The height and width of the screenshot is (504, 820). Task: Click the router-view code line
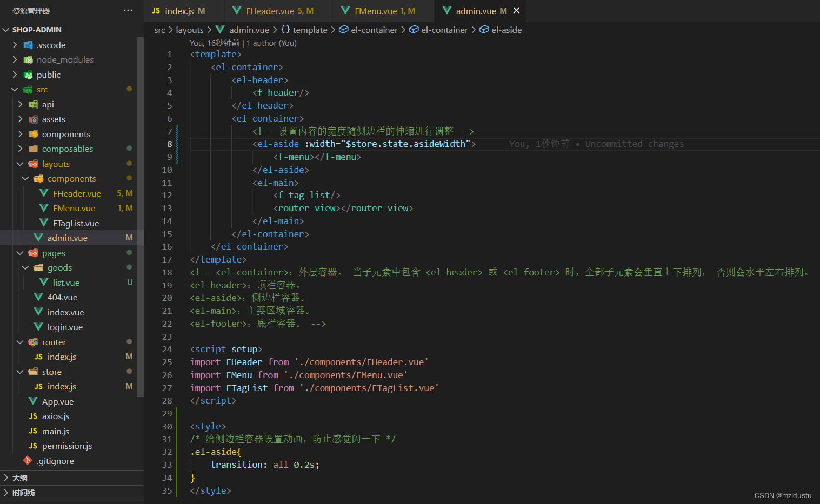343,209
